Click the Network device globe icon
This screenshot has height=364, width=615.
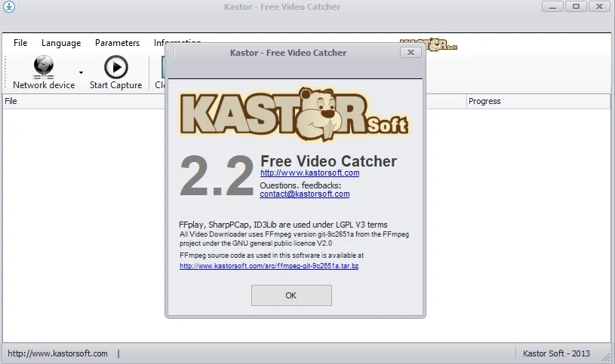click(x=44, y=66)
